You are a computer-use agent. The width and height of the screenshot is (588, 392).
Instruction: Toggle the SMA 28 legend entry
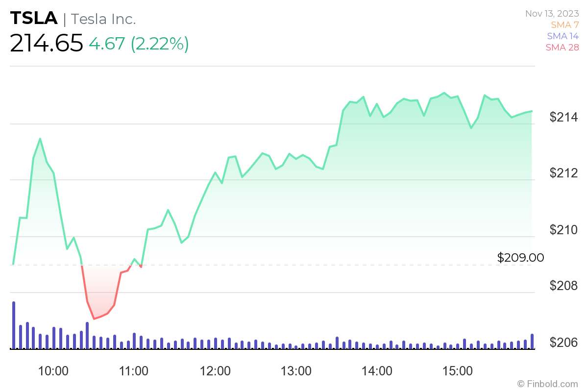562,48
